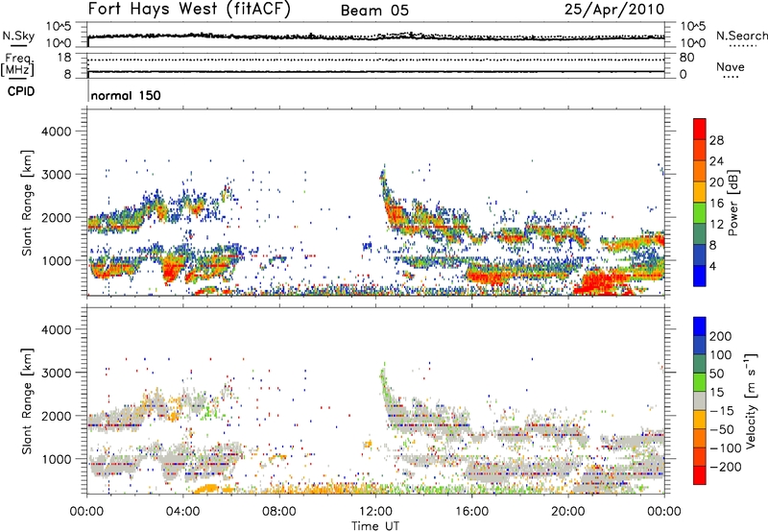Viewport: 768px width, 532px height.
Task: Click the '08:00' time tick label
Action: 279,512
